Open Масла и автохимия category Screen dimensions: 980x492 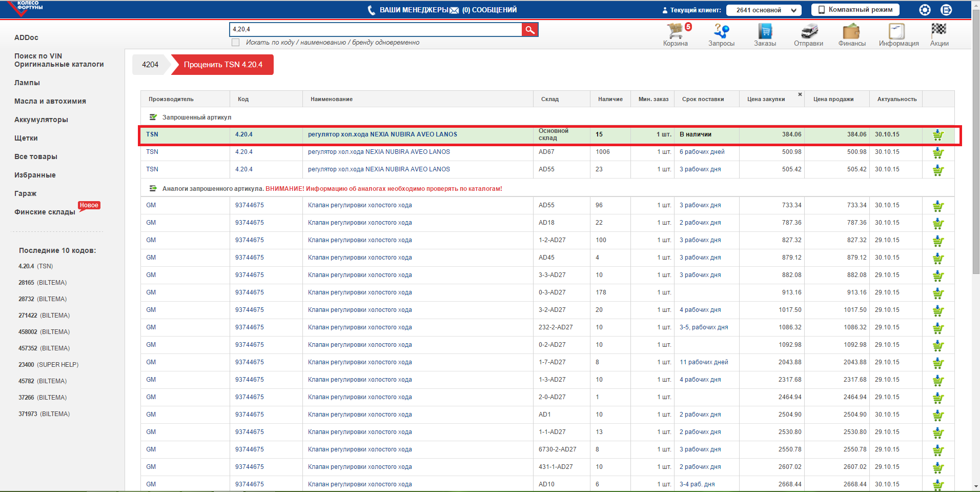point(50,101)
